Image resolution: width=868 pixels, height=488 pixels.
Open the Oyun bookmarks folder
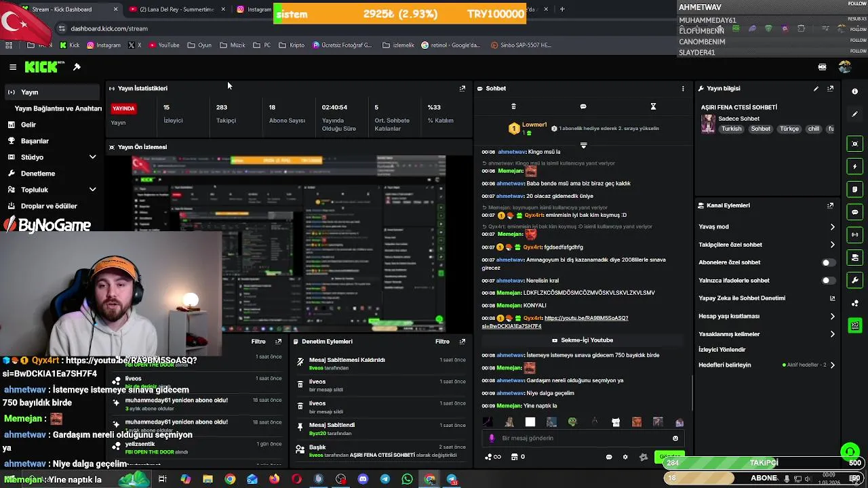199,45
